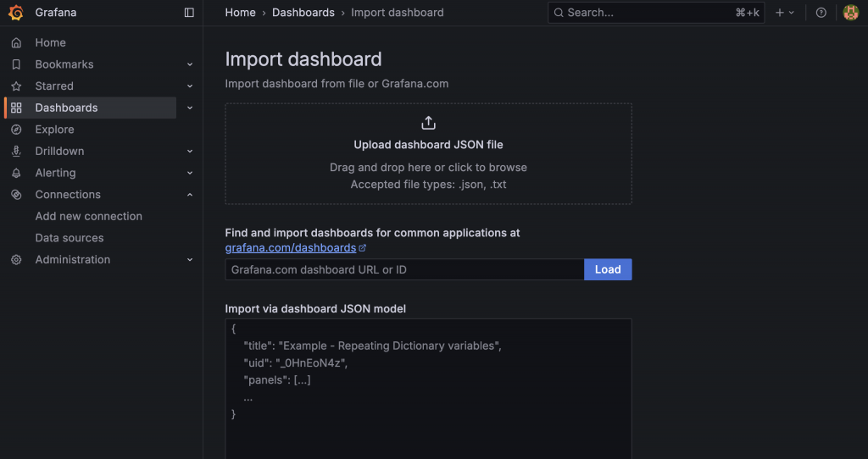Expand the Drilldown section chevron
This screenshot has width=868, height=459.
click(x=190, y=152)
